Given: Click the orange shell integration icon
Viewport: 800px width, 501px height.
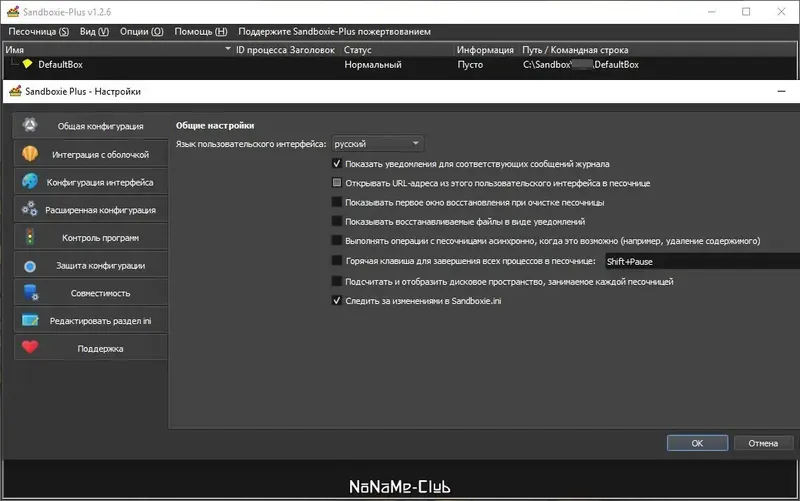Looking at the screenshot, I should [30, 154].
